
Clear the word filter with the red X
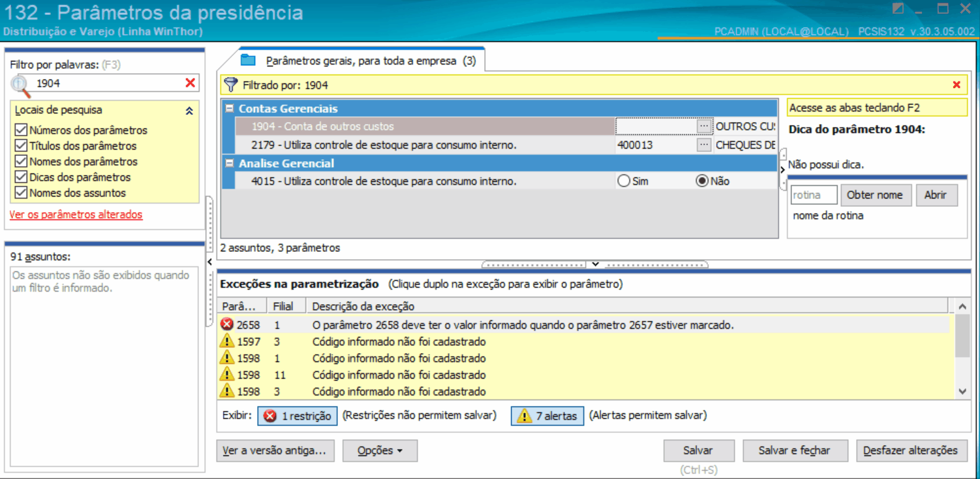click(191, 83)
